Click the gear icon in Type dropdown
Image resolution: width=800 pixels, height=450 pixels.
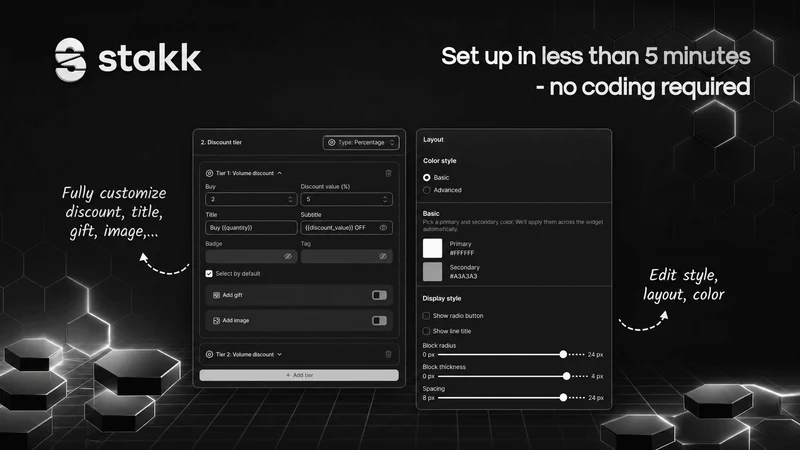click(x=332, y=142)
